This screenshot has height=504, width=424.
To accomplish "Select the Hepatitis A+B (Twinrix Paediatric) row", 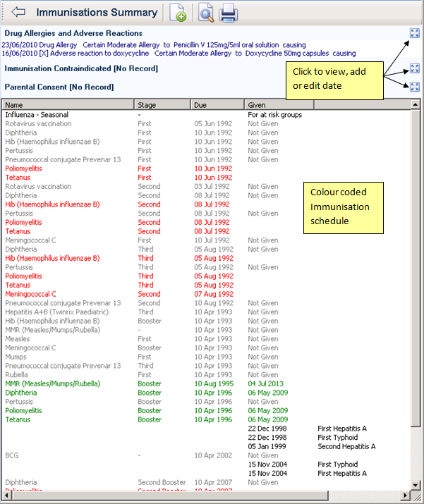I will (x=57, y=312).
